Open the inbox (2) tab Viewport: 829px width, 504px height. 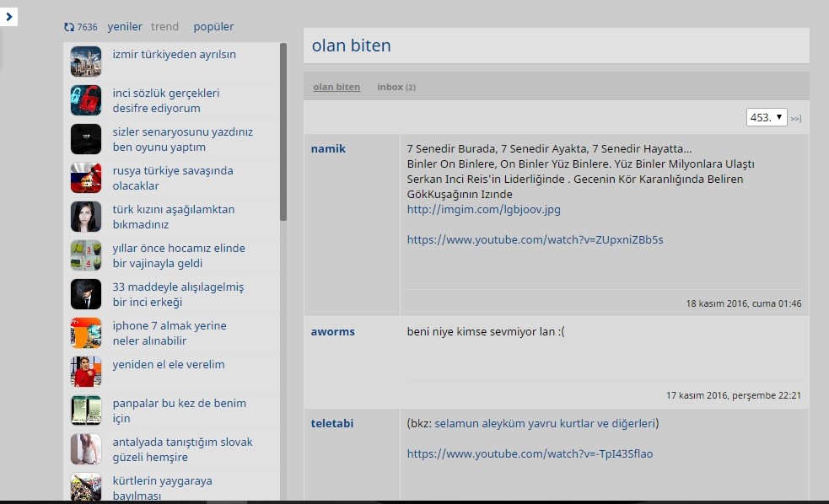click(396, 87)
